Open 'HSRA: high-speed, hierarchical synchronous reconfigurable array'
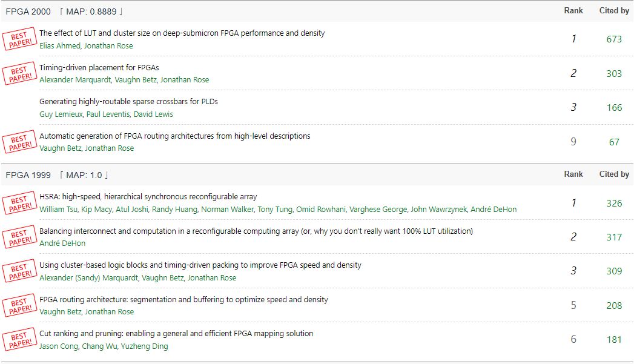 pos(148,197)
